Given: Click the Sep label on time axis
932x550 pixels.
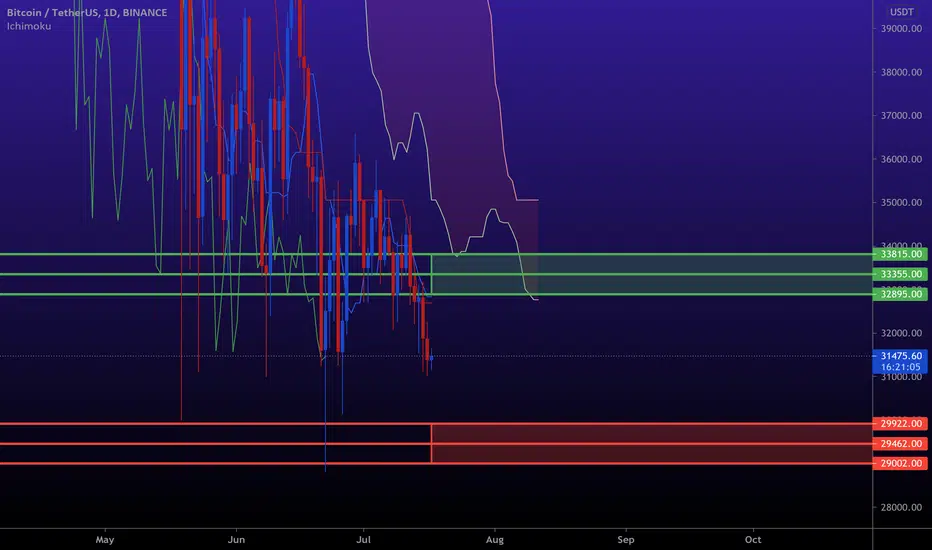Looking at the screenshot, I should (x=626, y=540).
